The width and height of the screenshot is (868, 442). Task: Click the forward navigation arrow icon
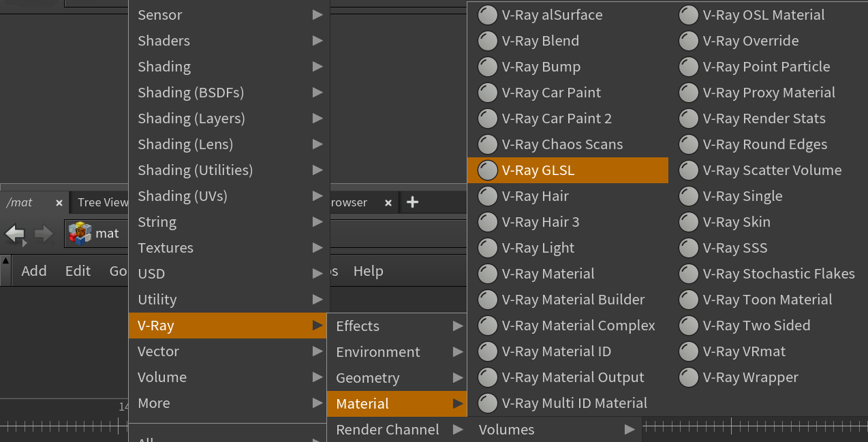(44, 234)
